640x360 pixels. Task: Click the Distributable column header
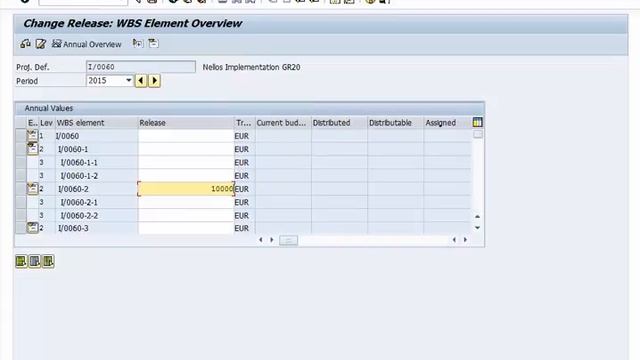395,122
